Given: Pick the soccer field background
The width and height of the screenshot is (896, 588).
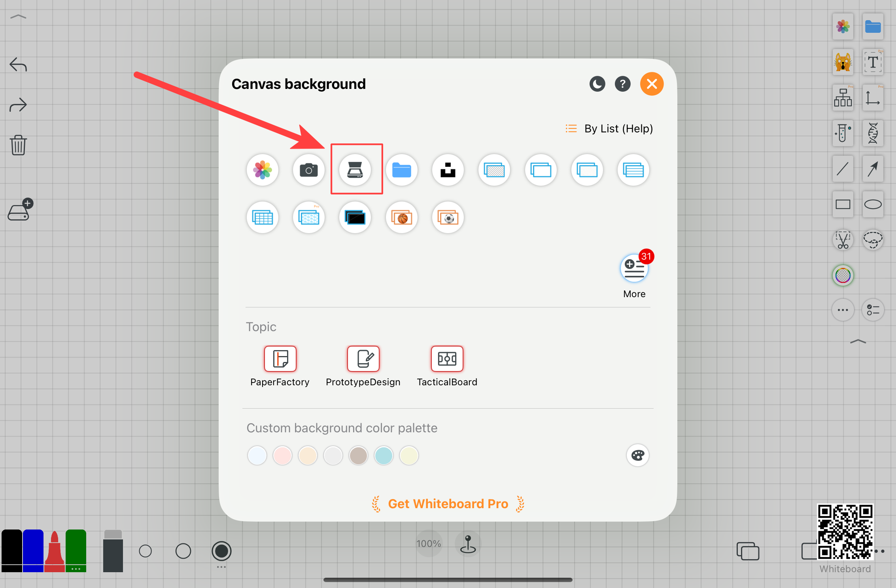Looking at the screenshot, I should coord(448,217).
